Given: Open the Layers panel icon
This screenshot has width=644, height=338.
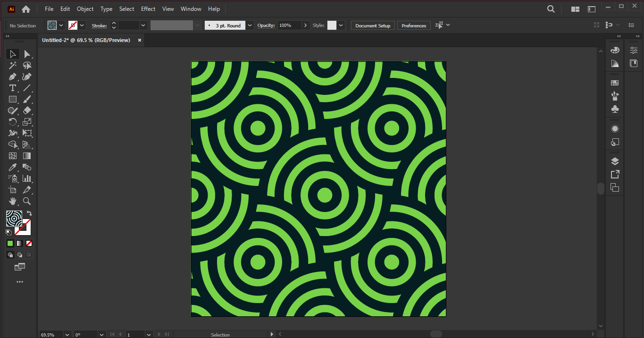Looking at the screenshot, I should pos(615,161).
